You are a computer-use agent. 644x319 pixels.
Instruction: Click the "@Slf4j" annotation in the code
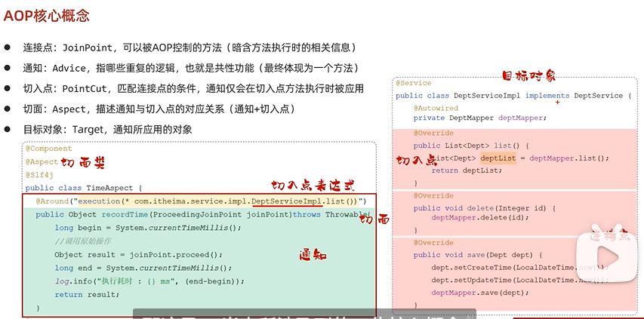pyautogui.click(x=39, y=175)
